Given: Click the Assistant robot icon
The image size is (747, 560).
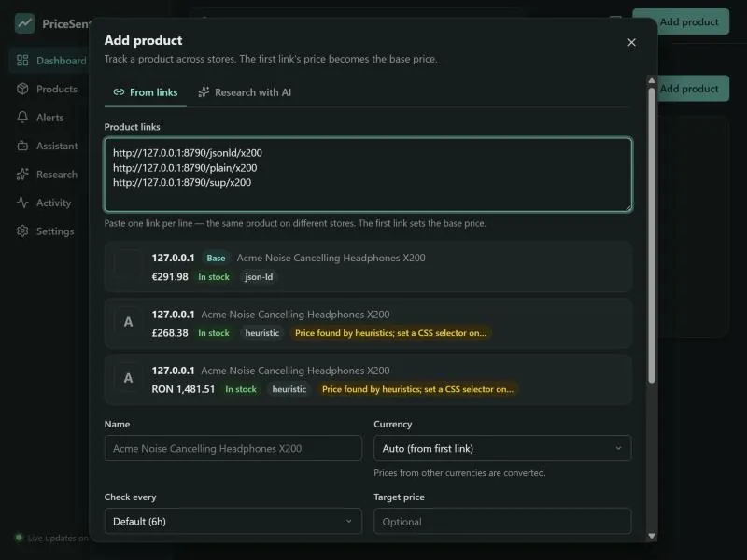Looking at the screenshot, I should [x=22, y=146].
